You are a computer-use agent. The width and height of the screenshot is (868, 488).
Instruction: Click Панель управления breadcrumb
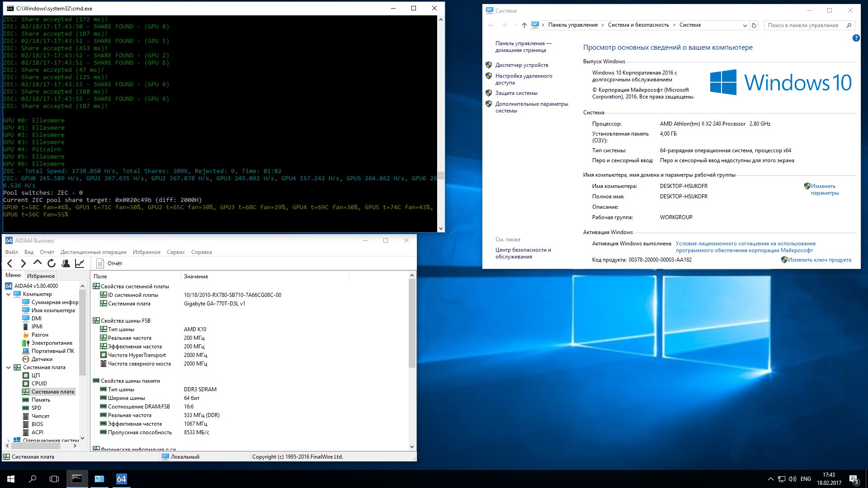[x=573, y=25]
